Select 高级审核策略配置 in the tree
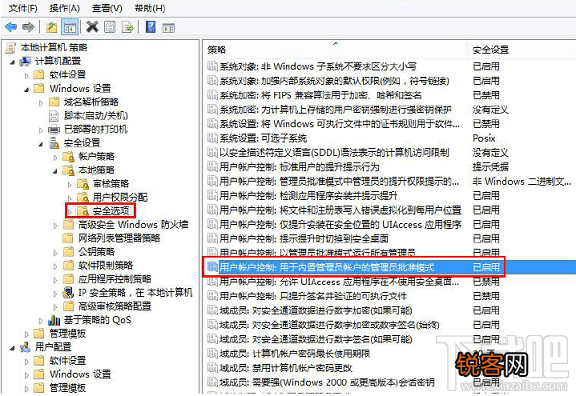Screen dimensions: 576x396 pyautogui.click(x=115, y=306)
